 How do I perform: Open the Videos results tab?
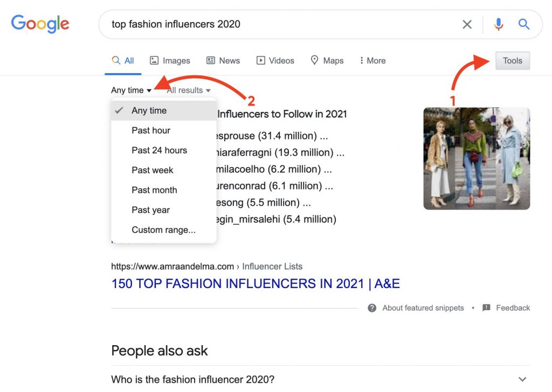click(x=275, y=61)
